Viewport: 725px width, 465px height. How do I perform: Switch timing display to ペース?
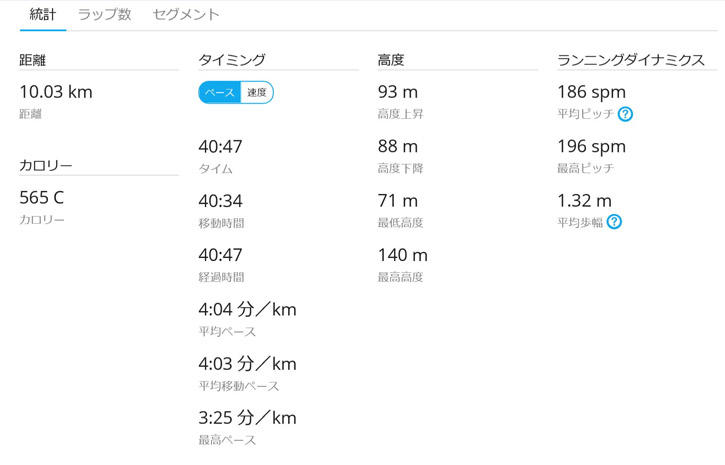click(220, 93)
